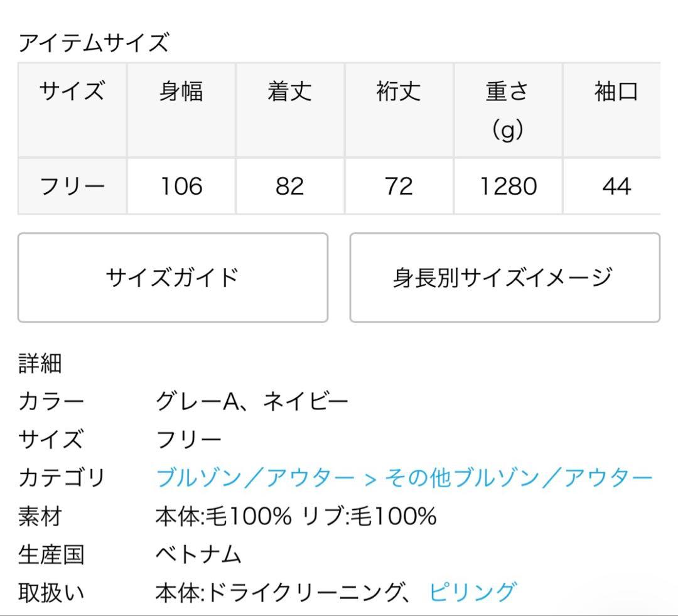678x616 pixels.
Task: Click the weight value 1280
Action: pos(508,186)
